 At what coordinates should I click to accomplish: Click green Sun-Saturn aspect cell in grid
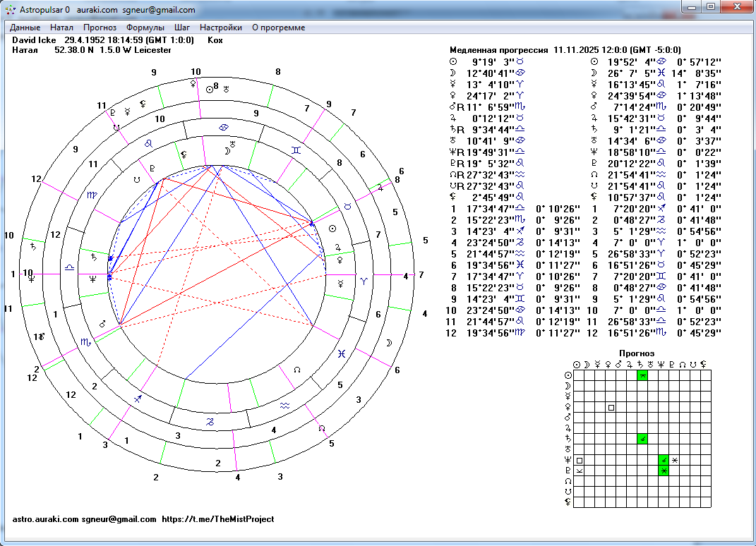click(x=642, y=376)
